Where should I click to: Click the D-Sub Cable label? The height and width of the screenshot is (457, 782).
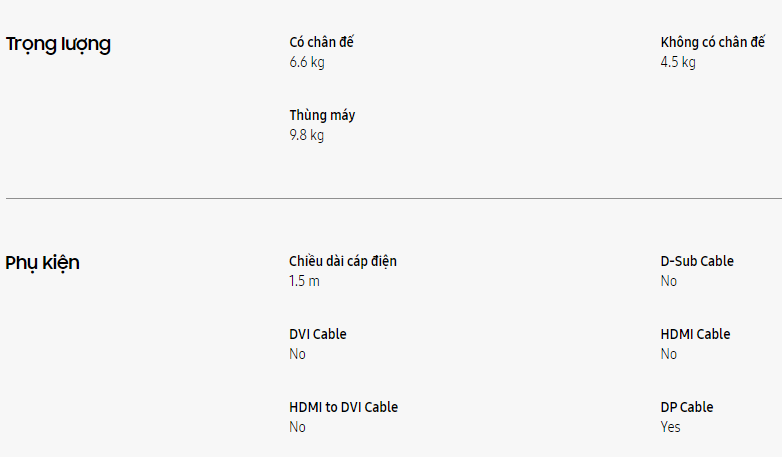(x=697, y=261)
